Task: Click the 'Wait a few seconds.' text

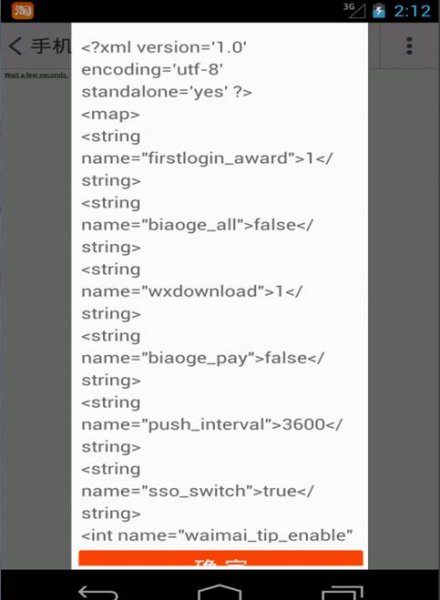Action: click(x=36, y=75)
